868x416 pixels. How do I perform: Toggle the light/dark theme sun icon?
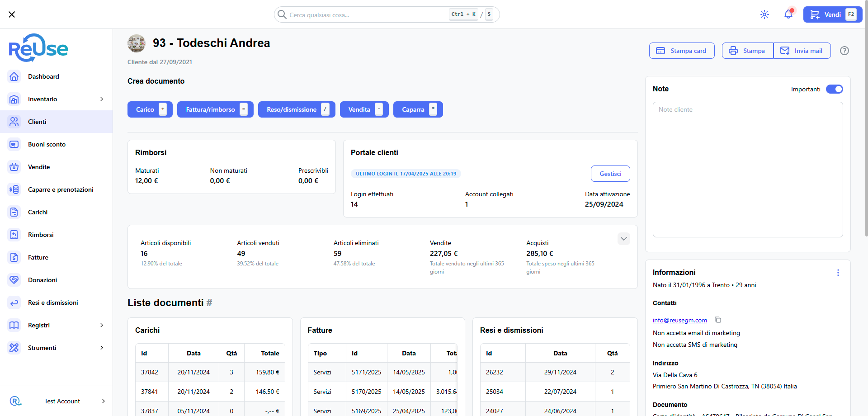tap(764, 14)
